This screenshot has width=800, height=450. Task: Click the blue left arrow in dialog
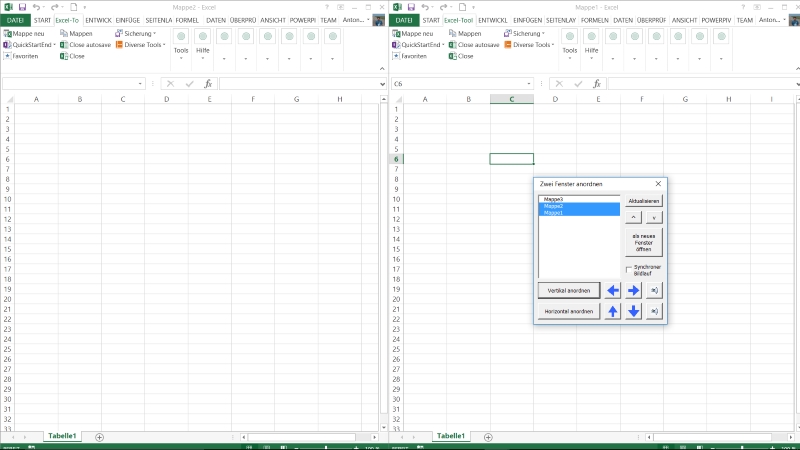click(x=613, y=291)
